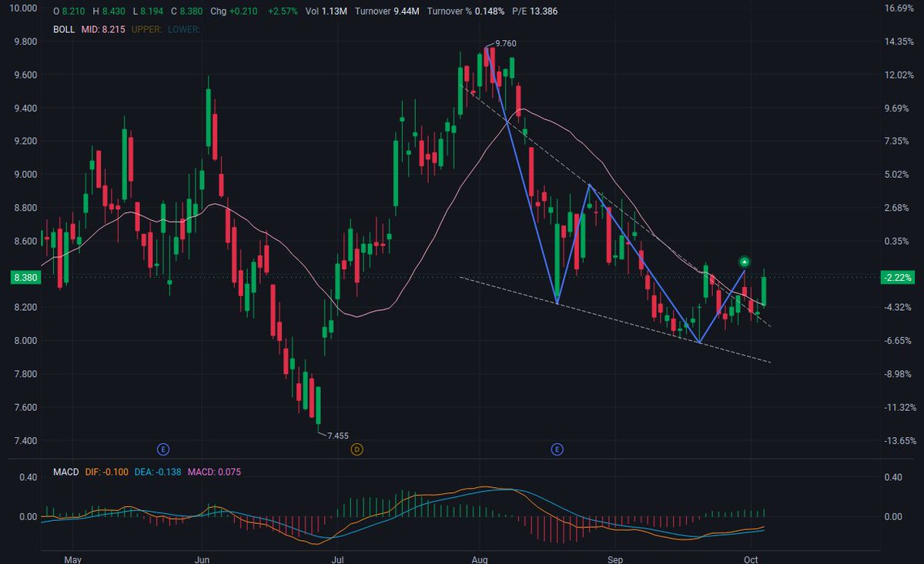
Task: Click the earnings E marker in August
Action: pos(557,448)
